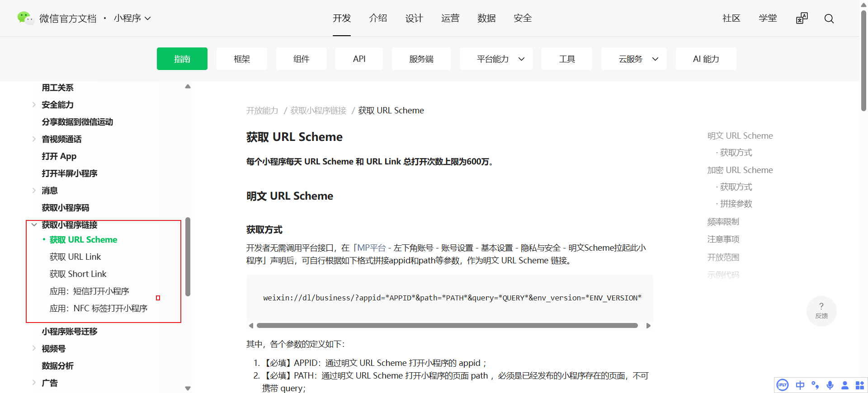Switch to the 数据 top tab
868x393 pixels.
click(486, 18)
